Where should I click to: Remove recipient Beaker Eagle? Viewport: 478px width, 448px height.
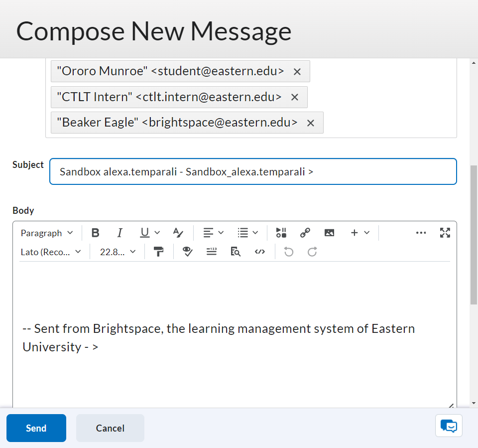[310, 123]
